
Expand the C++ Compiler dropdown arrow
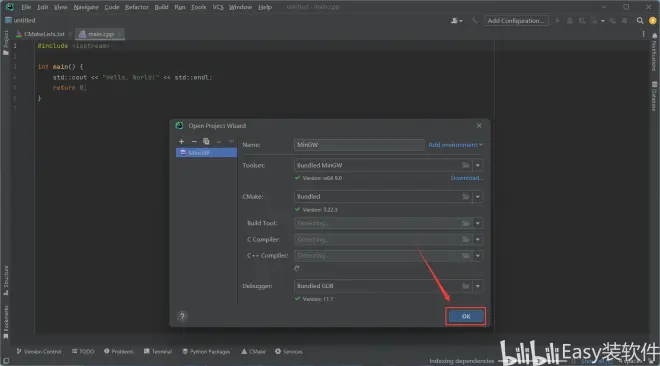click(478, 255)
